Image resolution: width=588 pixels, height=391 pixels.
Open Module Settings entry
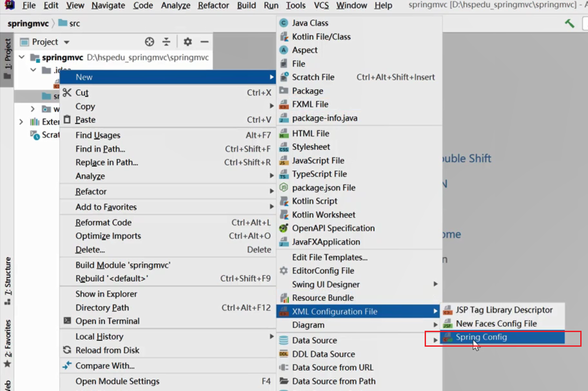click(x=168, y=381)
